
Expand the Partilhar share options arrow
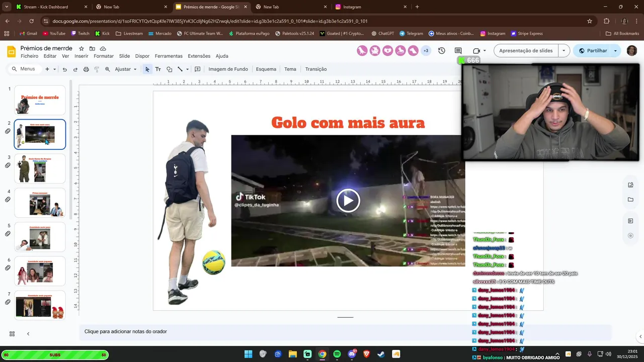[615, 51]
